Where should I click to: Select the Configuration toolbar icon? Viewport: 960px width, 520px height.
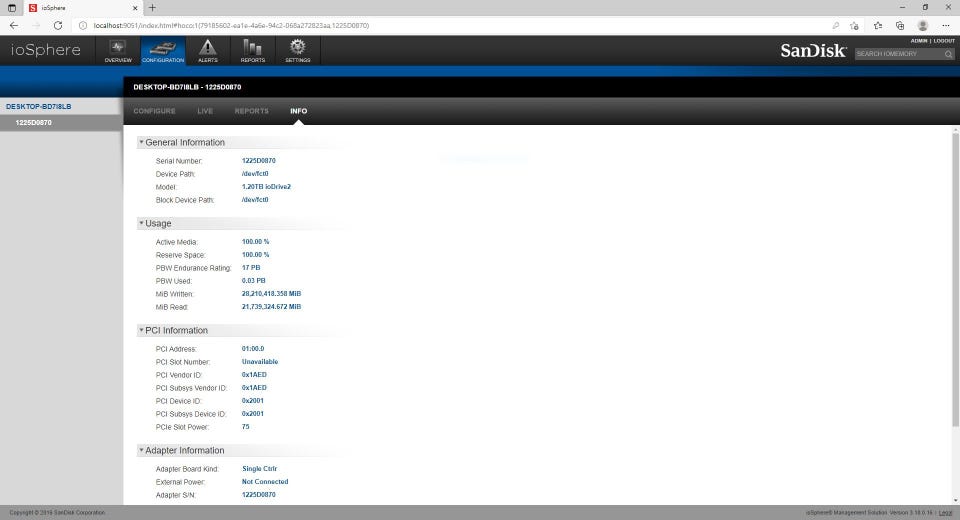(163, 50)
